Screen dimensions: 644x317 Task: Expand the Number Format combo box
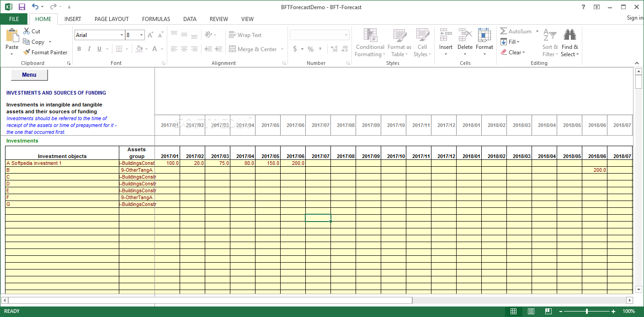click(346, 35)
